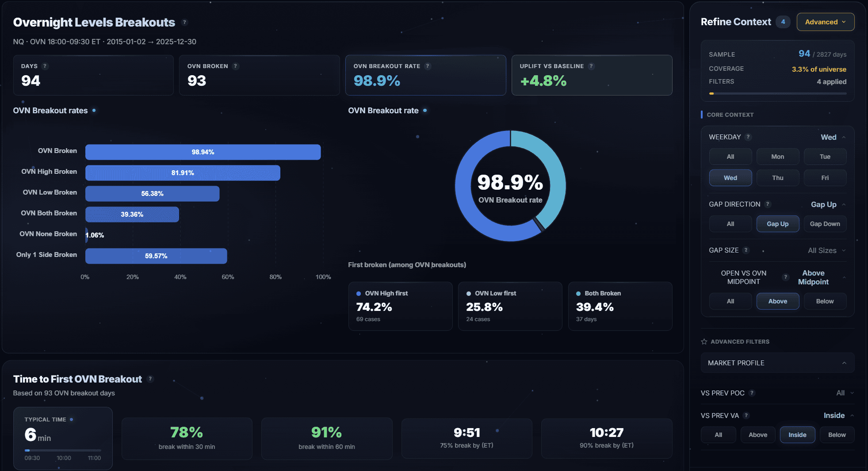The width and height of the screenshot is (868, 471).
Task: Collapse the MARKET PROFILE section
Action: 844,363
